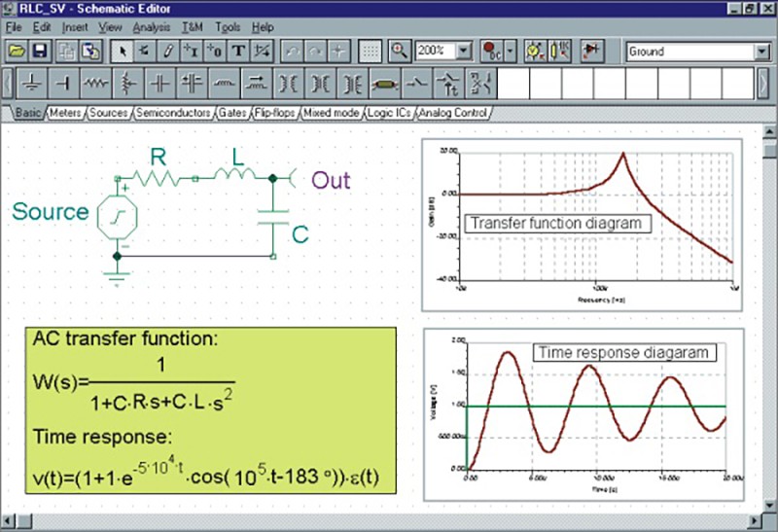The image size is (778, 532).
Task: Click the AC transfer function text box
Action: 211,410
